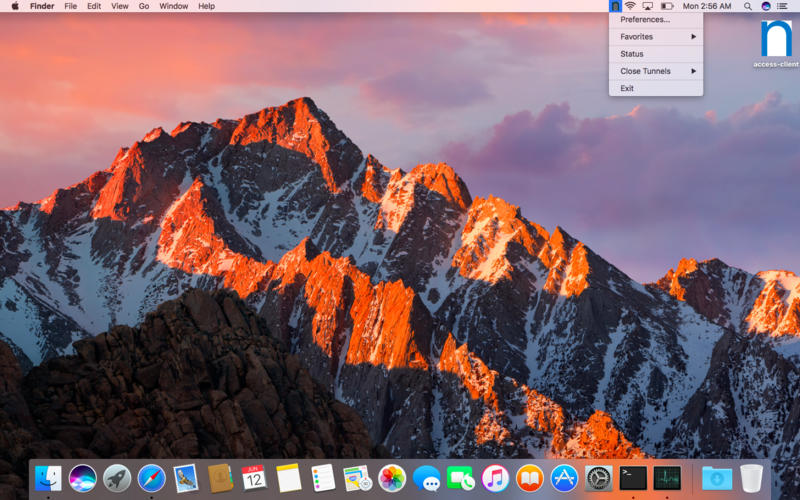
Task: Click the Siri icon in menu bar
Action: 766,6
